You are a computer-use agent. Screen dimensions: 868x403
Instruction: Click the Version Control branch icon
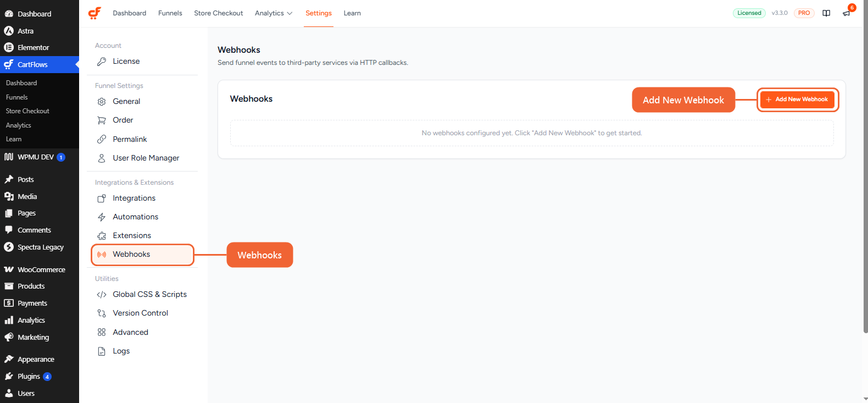point(102,313)
